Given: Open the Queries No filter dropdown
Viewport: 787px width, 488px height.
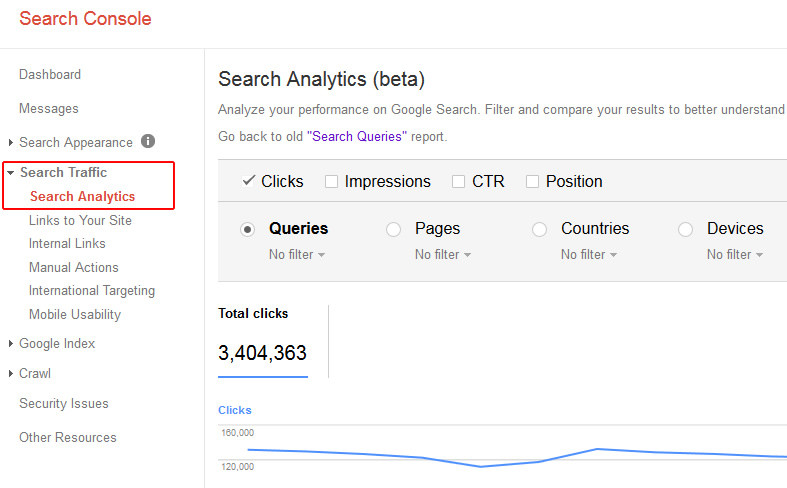Looking at the screenshot, I should point(297,255).
